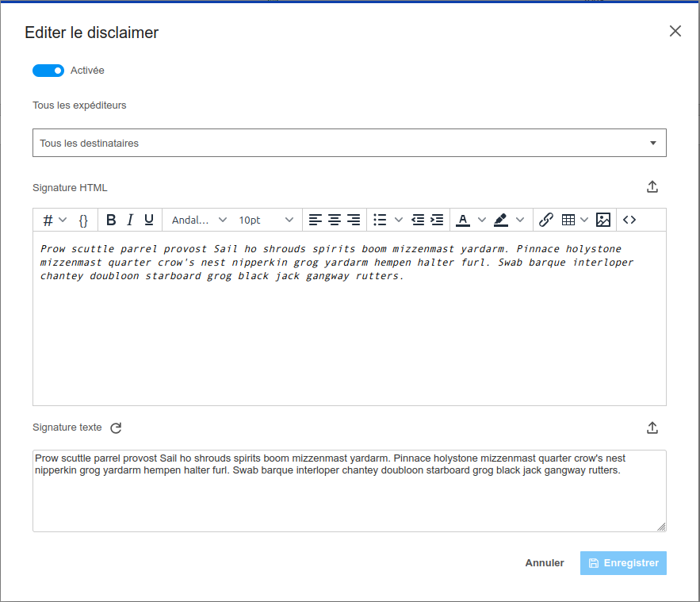Increase the indent level
The height and width of the screenshot is (602, 700).
pos(437,220)
